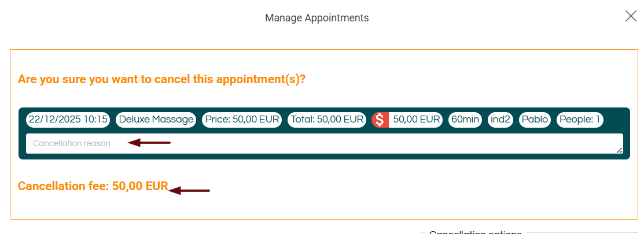Click the Price: 50,00 EUR tag
644x234 pixels.
tap(242, 120)
